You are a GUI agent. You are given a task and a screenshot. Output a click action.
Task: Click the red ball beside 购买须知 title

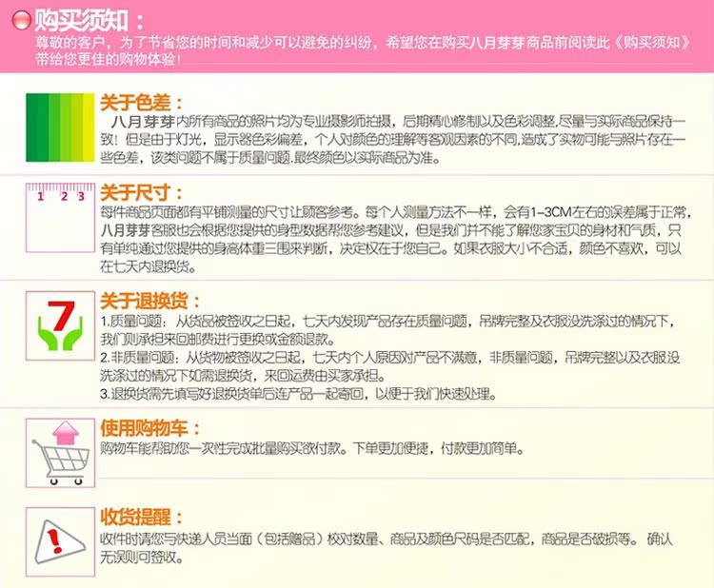21,21
